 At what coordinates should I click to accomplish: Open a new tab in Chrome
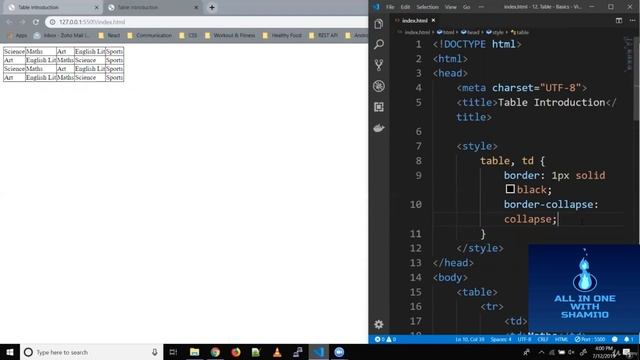[212, 7]
